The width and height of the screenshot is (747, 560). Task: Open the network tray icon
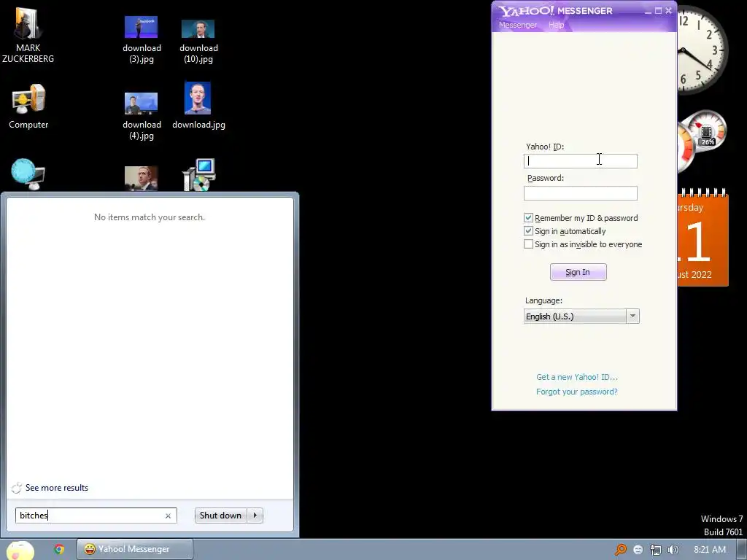[656, 550]
